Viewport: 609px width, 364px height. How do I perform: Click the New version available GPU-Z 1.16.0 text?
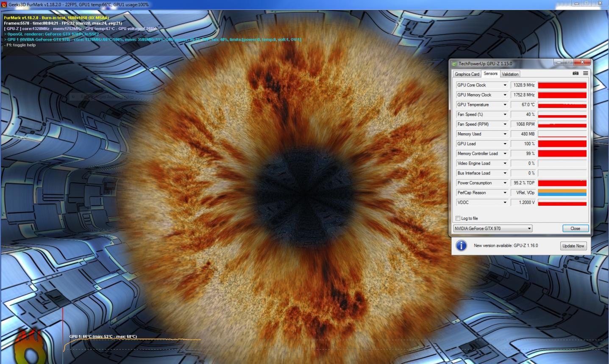click(x=506, y=245)
